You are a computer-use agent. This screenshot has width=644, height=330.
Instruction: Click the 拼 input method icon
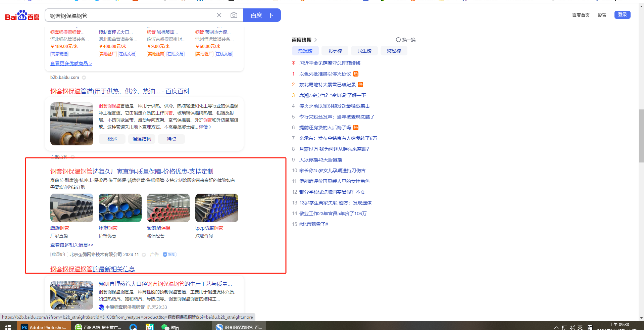point(590,327)
